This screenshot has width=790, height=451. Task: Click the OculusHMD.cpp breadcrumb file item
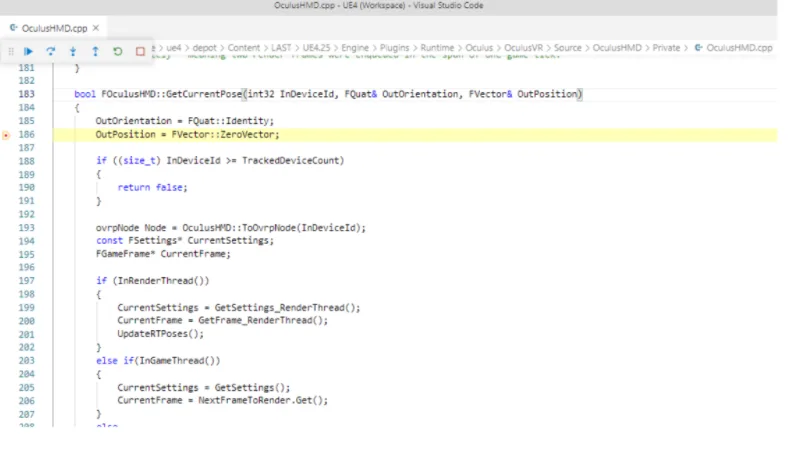(734, 48)
